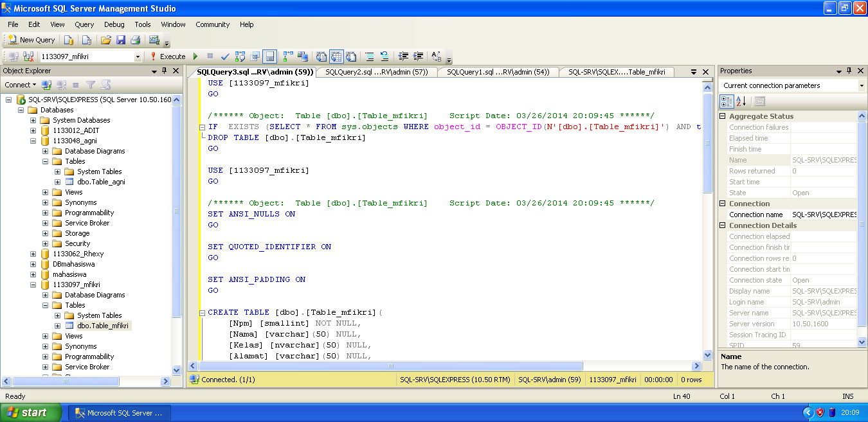The height and width of the screenshot is (422, 868).
Task: Click the Object Explorer Connect Object Explorer icon
Action: (46, 85)
